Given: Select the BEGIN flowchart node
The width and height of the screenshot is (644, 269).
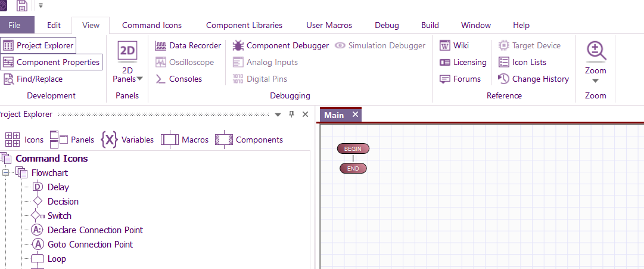Looking at the screenshot, I should pyautogui.click(x=353, y=149).
